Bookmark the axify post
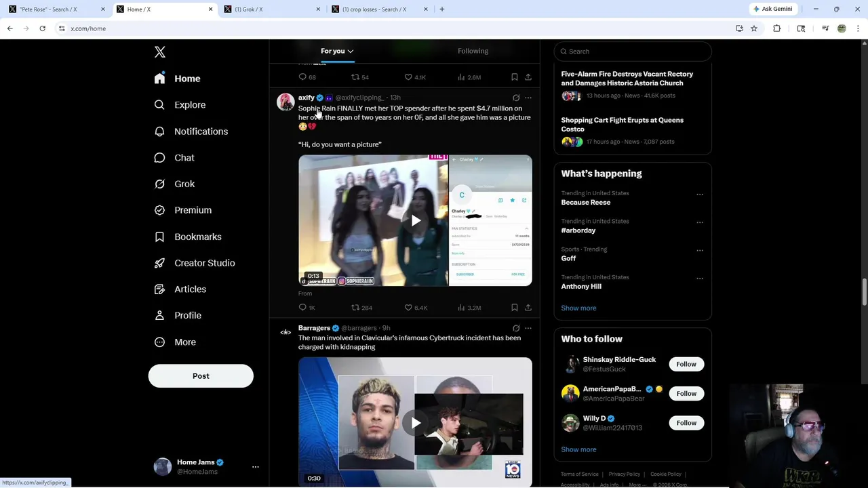 pos(515,308)
